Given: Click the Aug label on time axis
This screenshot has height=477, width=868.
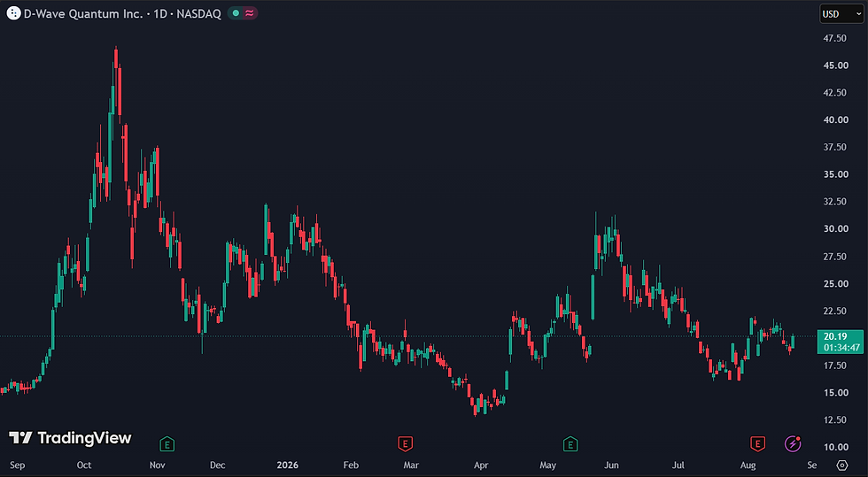Looking at the screenshot, I should pos(748,465).
